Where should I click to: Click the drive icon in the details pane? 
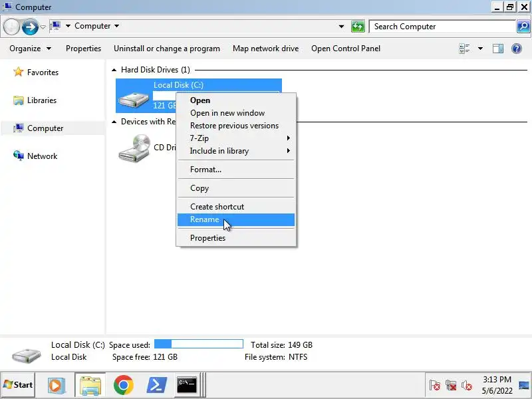(x=27, y=355)
